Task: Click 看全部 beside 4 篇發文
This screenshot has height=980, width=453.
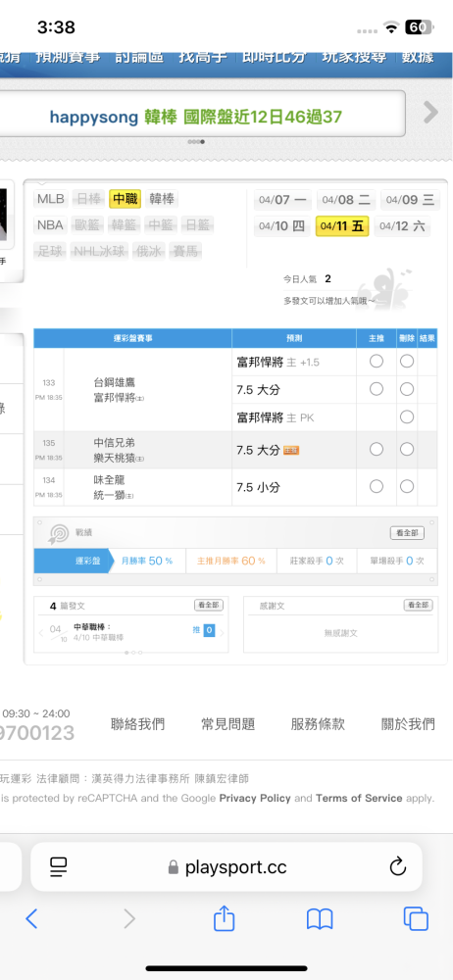Action: tap(208, 605)
